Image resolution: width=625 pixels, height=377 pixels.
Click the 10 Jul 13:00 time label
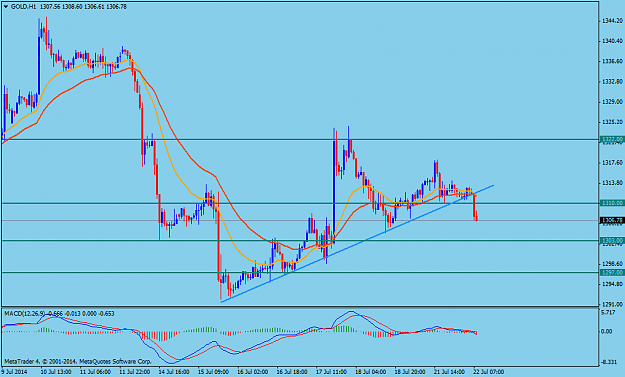click(56, 372)
